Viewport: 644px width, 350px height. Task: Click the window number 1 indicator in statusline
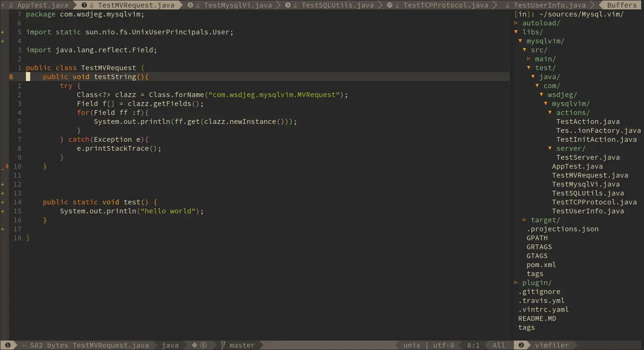pos(8,345)
